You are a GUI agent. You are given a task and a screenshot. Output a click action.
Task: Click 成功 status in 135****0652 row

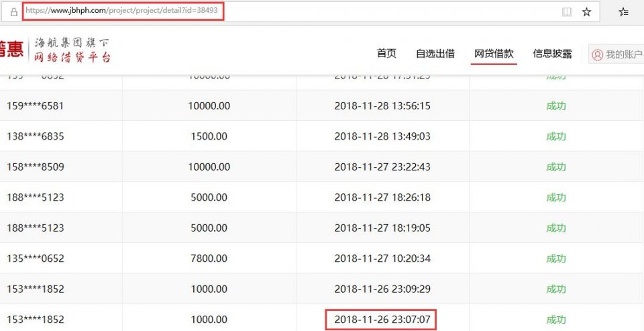(556, 258)
